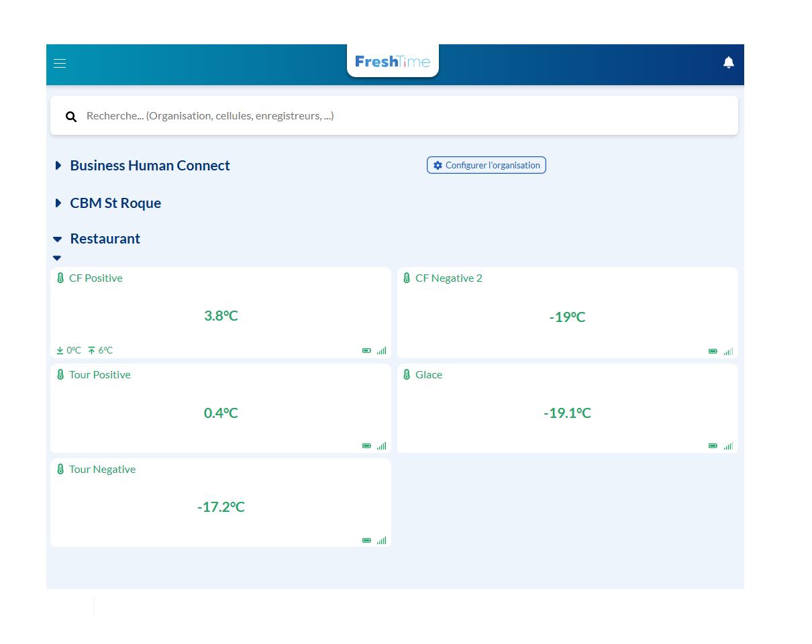Screen dimensions: 812x644
Task: Click the battery icon on Glace card
Action: pos(713,445)
